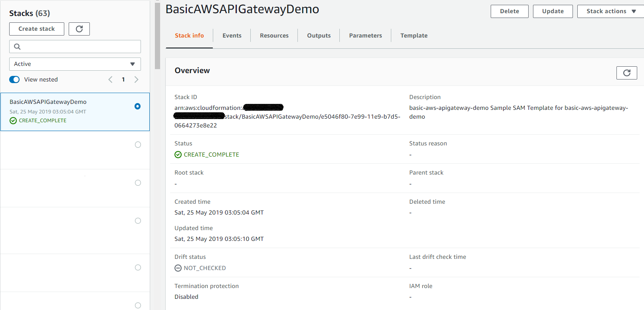644x310 pixels.
Task: Toggle the View nested switch
Action: pos(14,79)
